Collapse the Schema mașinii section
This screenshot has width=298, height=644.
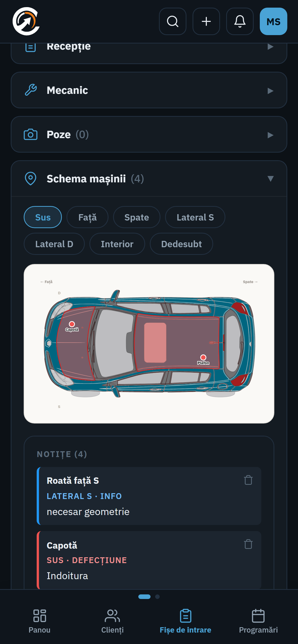[149, 179]
